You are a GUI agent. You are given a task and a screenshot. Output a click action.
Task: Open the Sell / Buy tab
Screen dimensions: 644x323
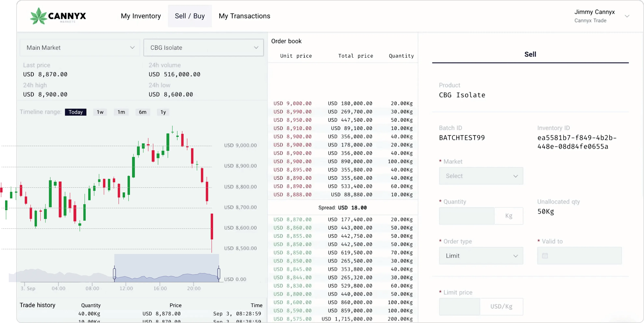point(190,16)
